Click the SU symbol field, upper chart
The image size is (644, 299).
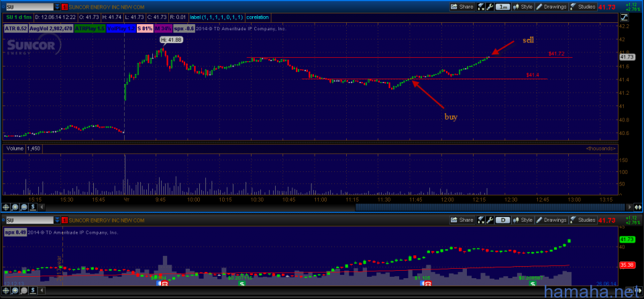pyautogui.click(x=30, y=7)
